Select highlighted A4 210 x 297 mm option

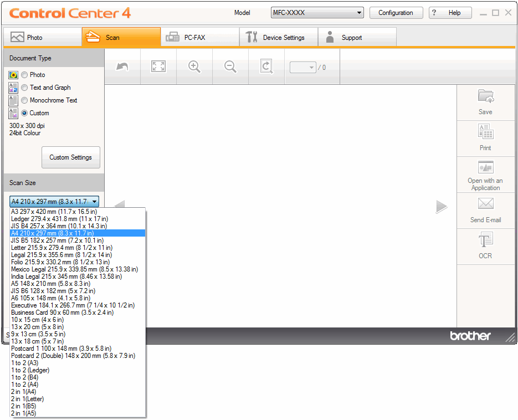pos(78,233)
